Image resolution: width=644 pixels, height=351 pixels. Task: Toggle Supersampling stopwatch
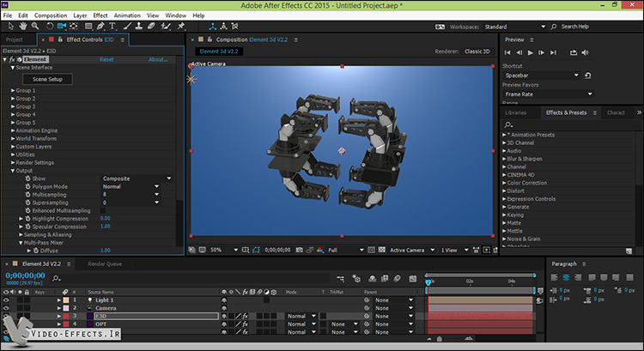[x=28, y=203]
